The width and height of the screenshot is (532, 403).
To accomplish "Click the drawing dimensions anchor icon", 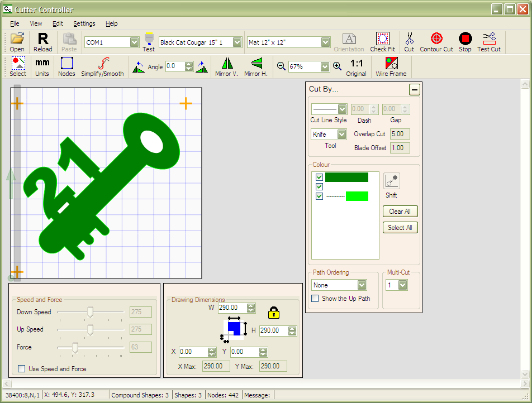I will tap(233, 329).
